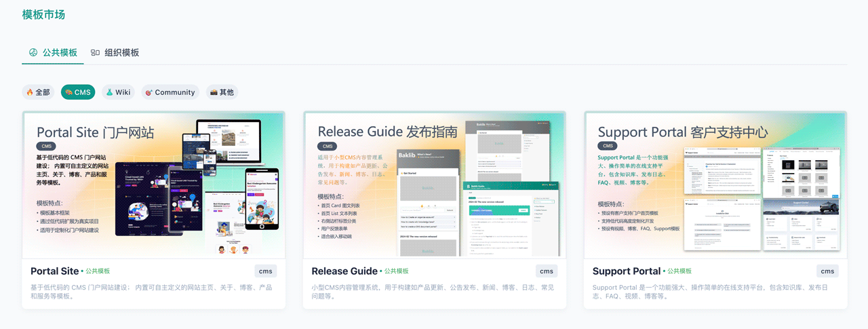This screenshot has width=868, height=329.
Task: Click the 公共模板 tab globe icon
Action: (33, 52)
